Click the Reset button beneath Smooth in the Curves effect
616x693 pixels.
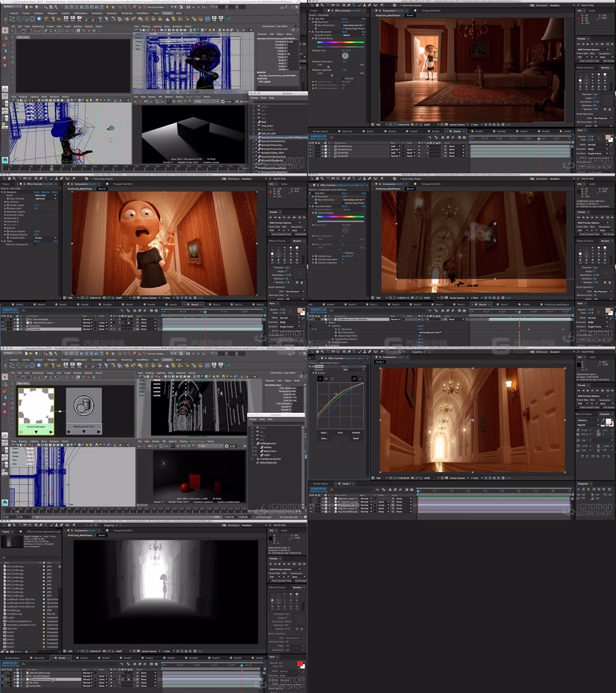[x=356, y=438]
